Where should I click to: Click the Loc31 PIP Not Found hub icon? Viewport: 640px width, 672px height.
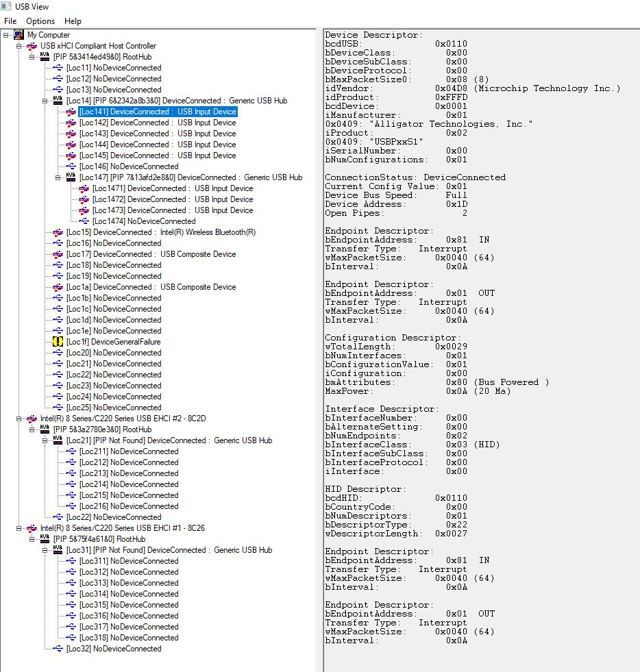tap(58, 550)
